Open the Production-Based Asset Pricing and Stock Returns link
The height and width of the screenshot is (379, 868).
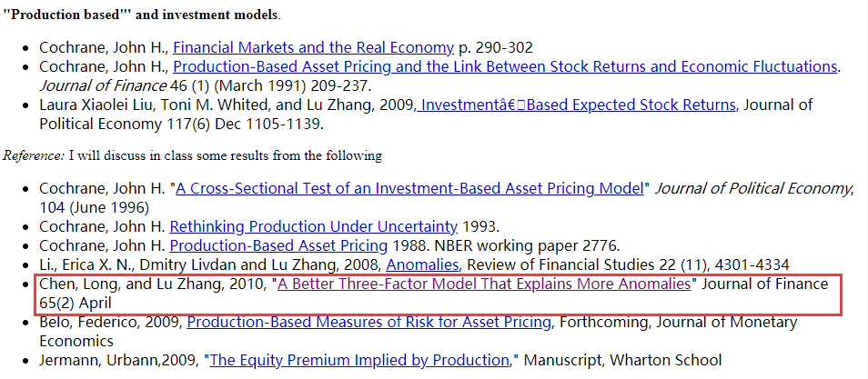(505, 67)
